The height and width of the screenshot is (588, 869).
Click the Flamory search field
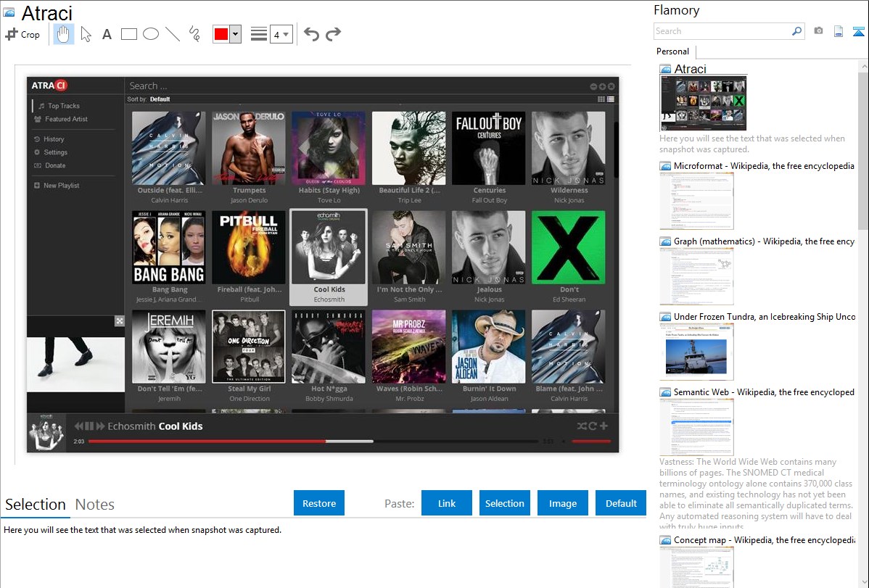click(722, 31)
